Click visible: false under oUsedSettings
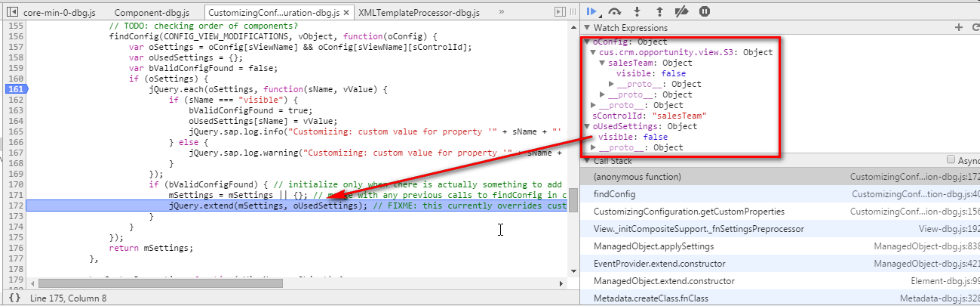 click(x=632, y=137)
